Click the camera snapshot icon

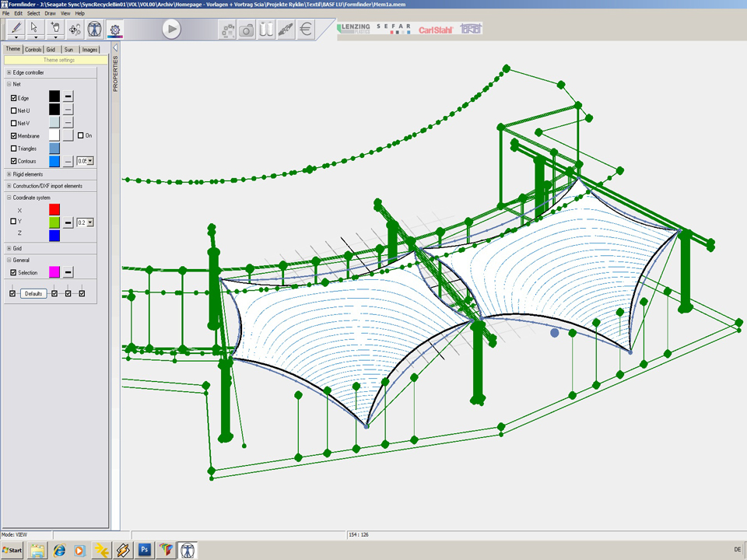pyautogui.click(x=247, y=30)
